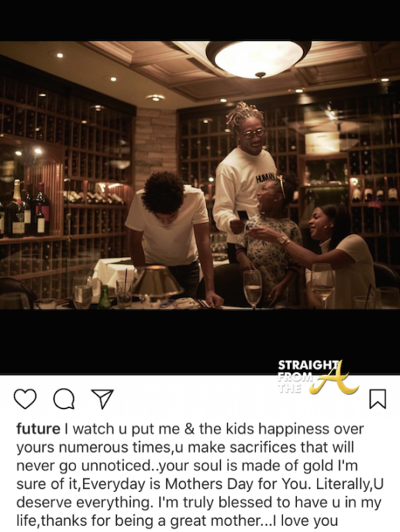Save the post using the bookmark icon
The image size is (400, 532).
tap(378, 399)
